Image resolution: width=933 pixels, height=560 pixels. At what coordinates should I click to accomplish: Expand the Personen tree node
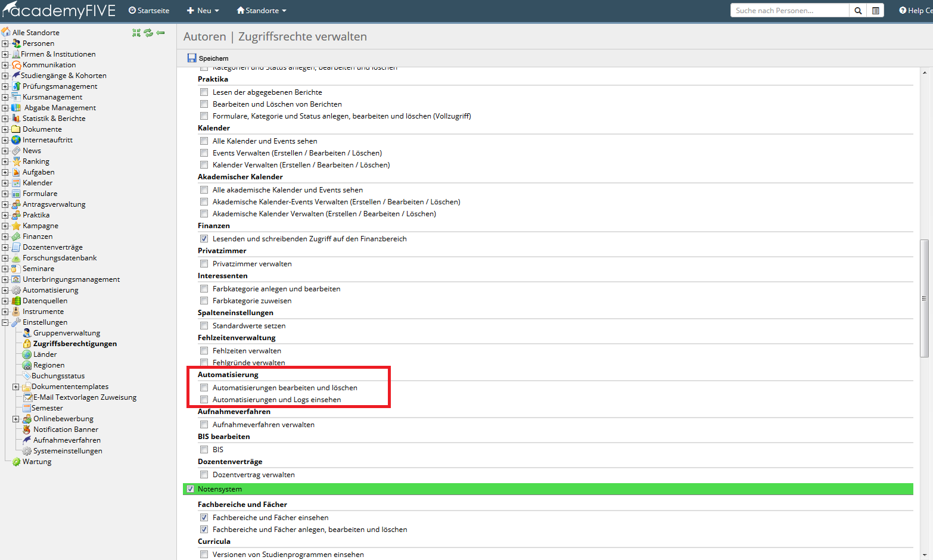coord(5,43)
